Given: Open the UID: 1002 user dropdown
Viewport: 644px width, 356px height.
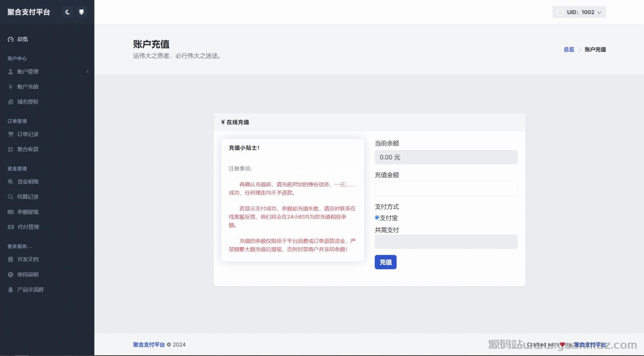Looking at the screenshot, I should pos(579,12).
